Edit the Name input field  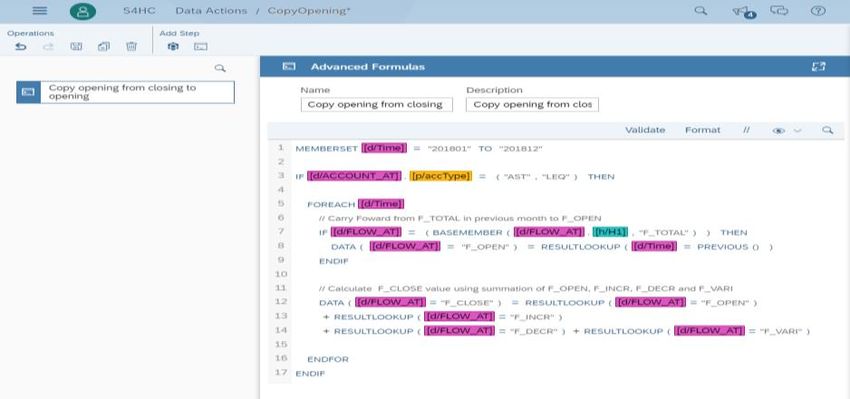click(376, 104)
